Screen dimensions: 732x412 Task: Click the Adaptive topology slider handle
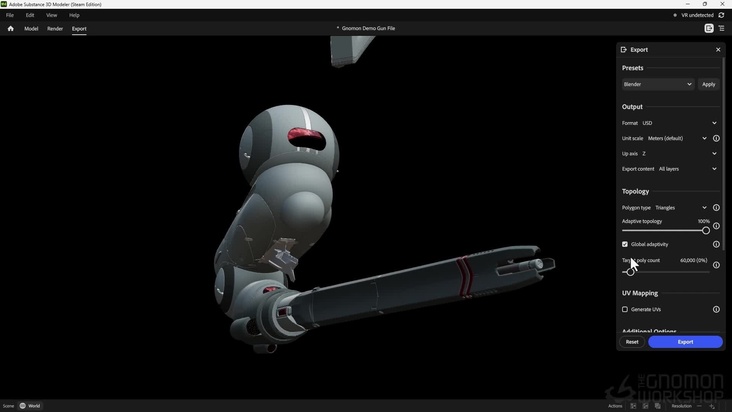tap(705, 230)
